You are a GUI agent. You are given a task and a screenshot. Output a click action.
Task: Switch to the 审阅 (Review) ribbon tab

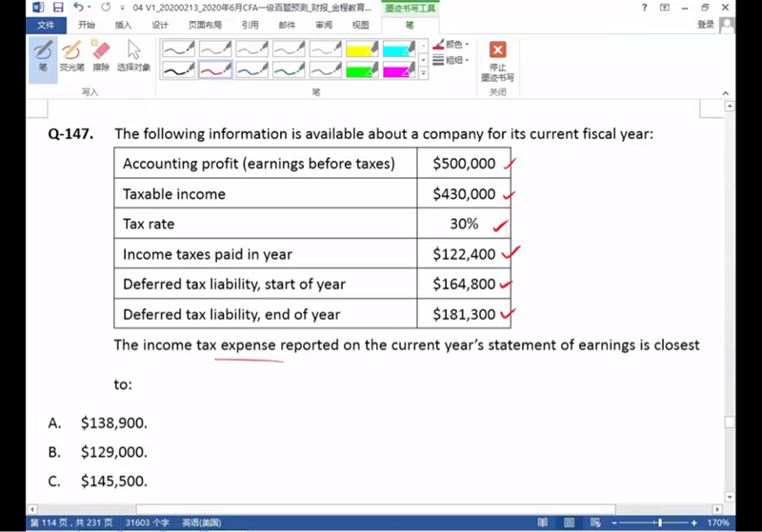click(x=324, y=25)
